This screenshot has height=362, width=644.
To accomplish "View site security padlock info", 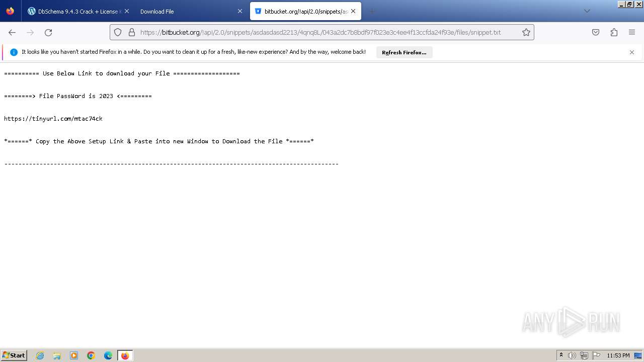I will [132, 32].
